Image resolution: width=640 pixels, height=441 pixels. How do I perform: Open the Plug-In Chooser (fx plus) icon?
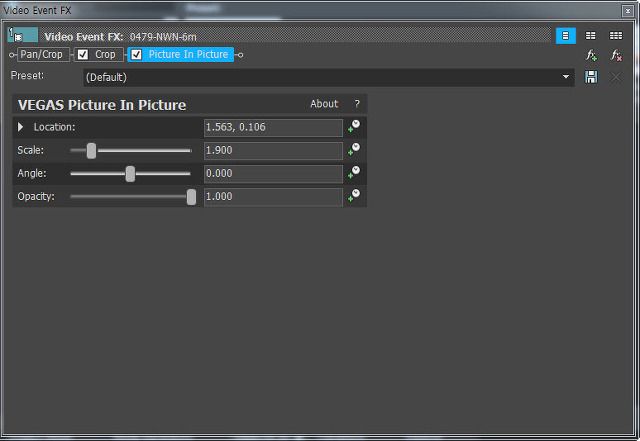click(x=591, y=55)
